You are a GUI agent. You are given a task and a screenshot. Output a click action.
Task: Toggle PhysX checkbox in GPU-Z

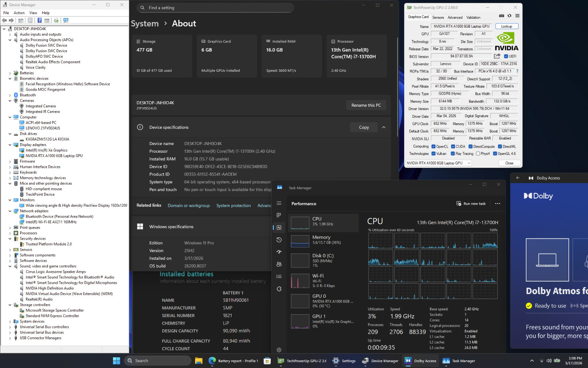tap(478, 154)
